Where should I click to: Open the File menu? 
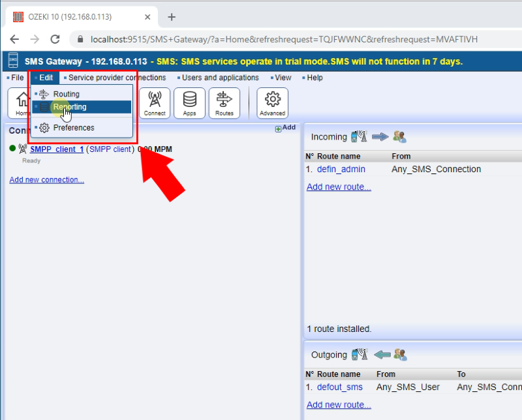[15, 78]
